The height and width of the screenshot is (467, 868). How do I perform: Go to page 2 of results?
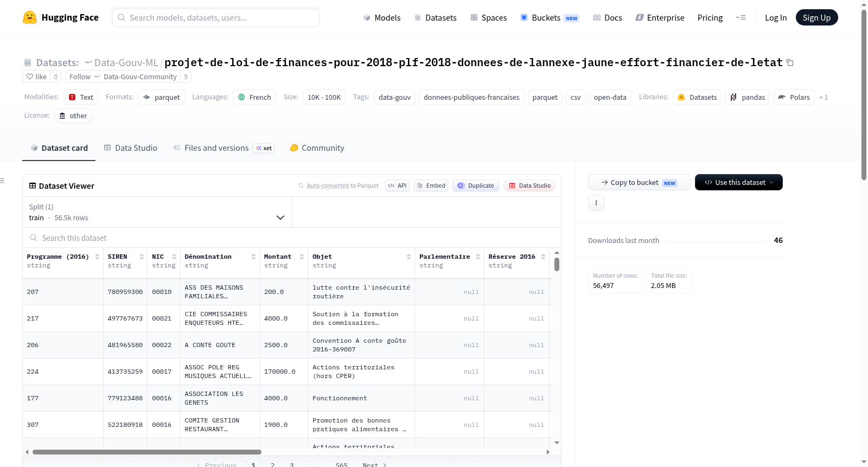[272, 464]
